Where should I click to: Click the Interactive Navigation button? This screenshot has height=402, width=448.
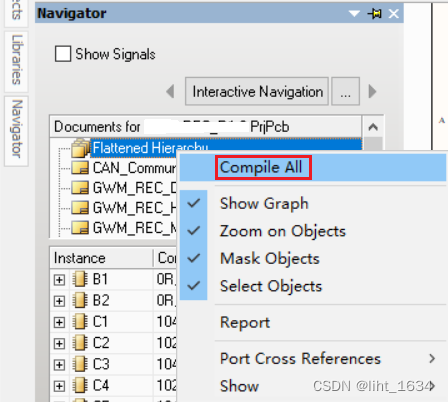[x=257, y=91]
